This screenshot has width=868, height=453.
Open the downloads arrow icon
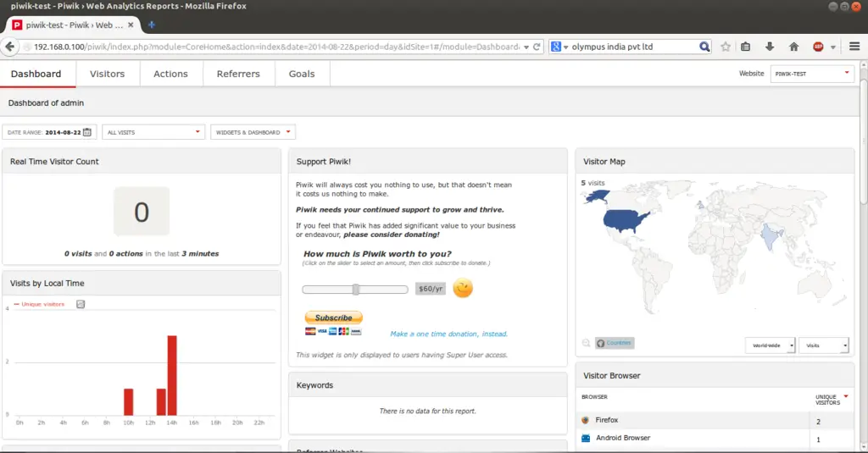click(770, 47)
